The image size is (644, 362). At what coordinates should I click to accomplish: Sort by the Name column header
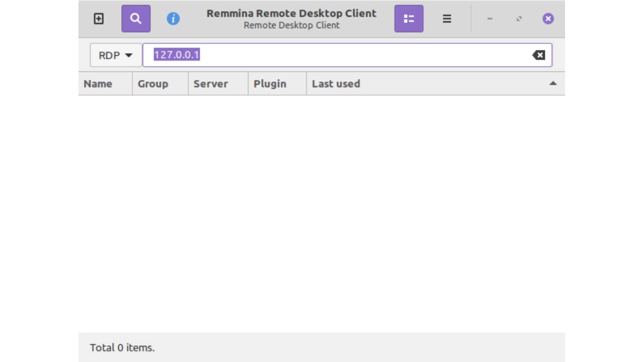pyautogui.click(x=106, y=83)
